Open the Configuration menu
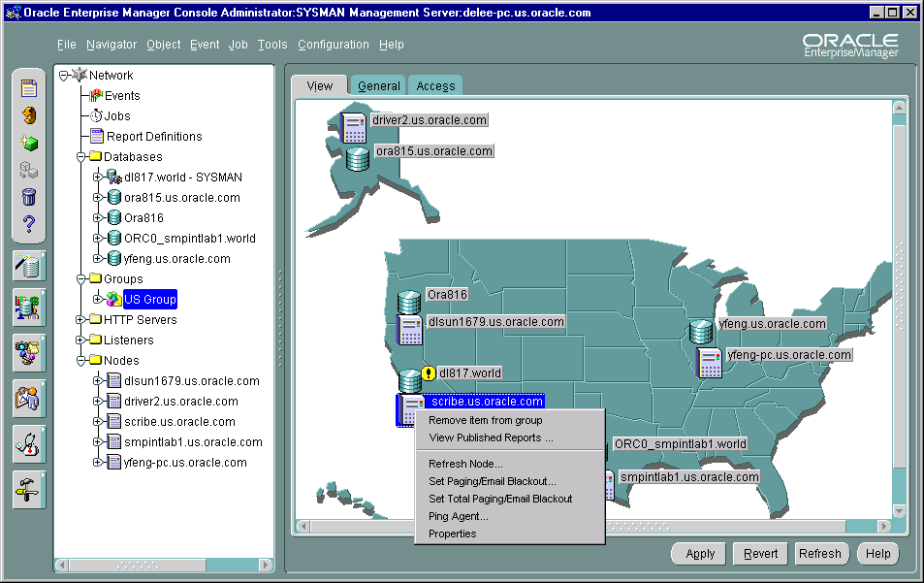924x583 pixels. (x=333, y=45)
